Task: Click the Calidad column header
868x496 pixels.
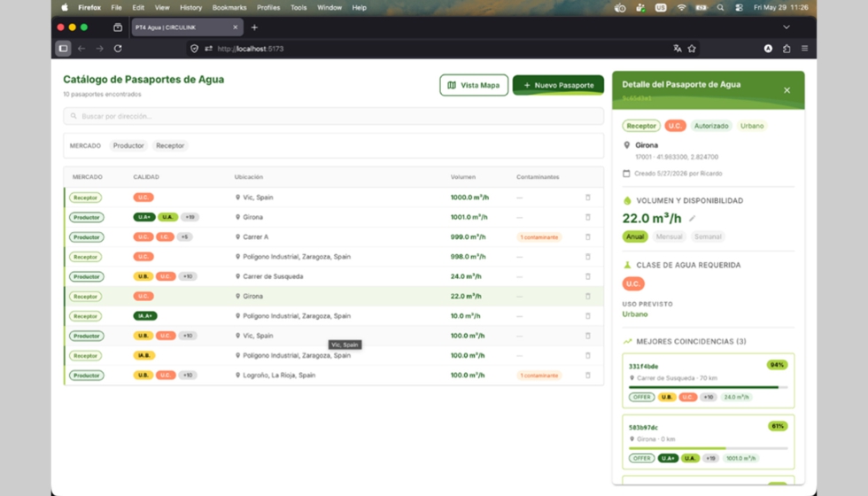Action: [x=146, y=177]
